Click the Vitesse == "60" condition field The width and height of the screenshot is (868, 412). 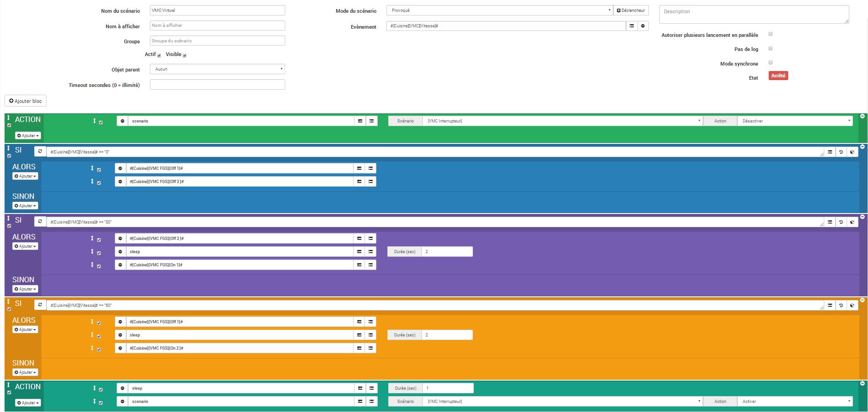pos(435,305)
